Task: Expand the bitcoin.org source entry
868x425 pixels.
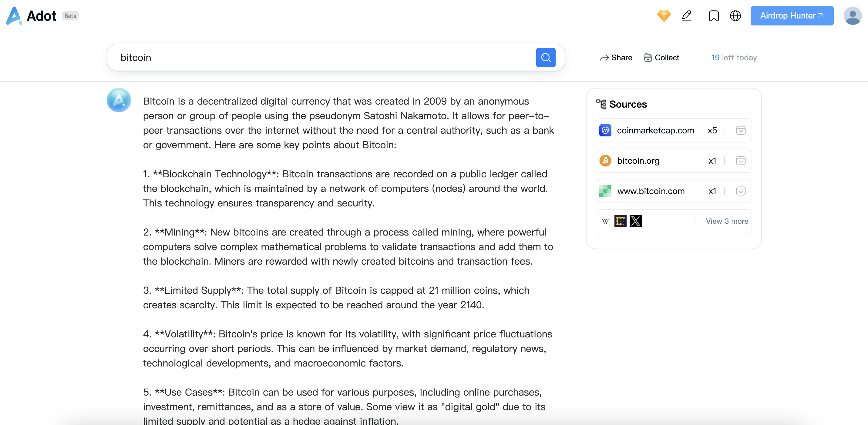Action: point(741,161)
